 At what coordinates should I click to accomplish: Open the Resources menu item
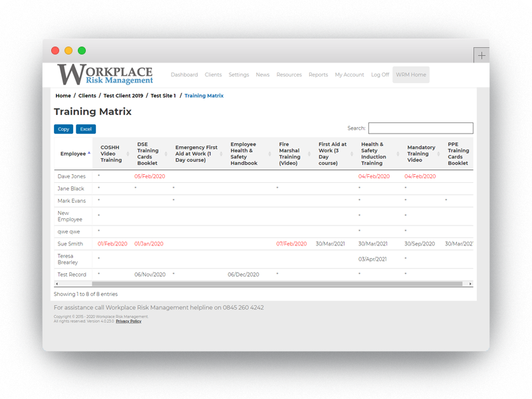point(289,74)
